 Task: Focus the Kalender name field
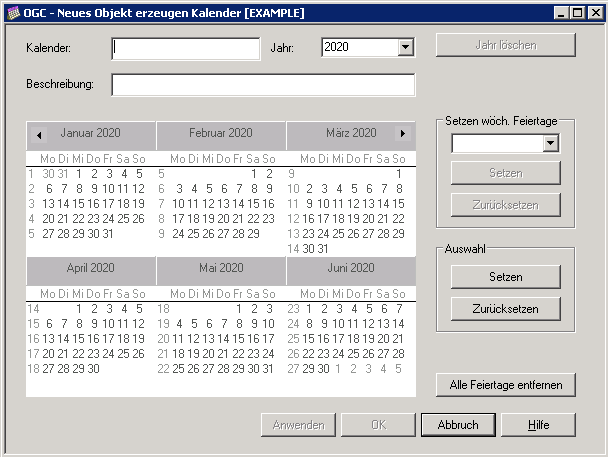tap(186, 48)
